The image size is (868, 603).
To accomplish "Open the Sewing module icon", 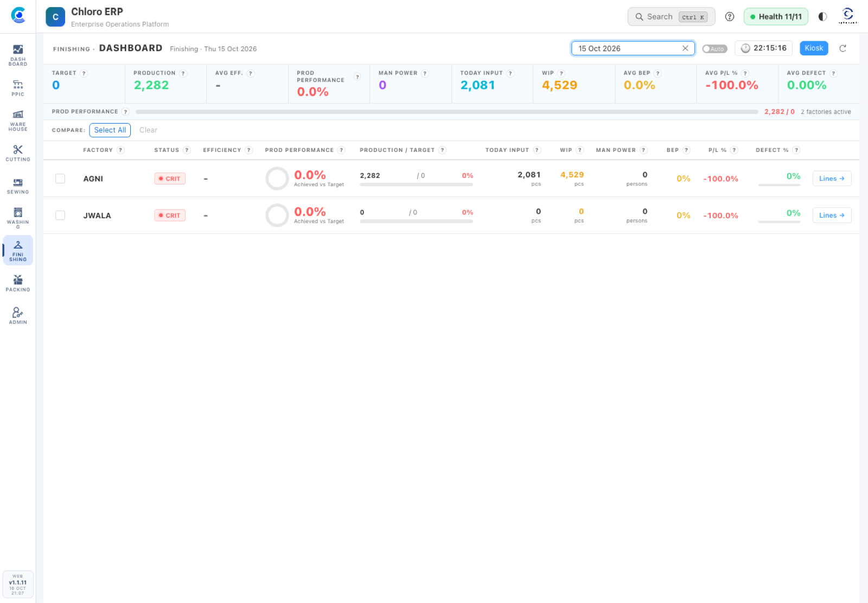I will [x=18, y=186].
